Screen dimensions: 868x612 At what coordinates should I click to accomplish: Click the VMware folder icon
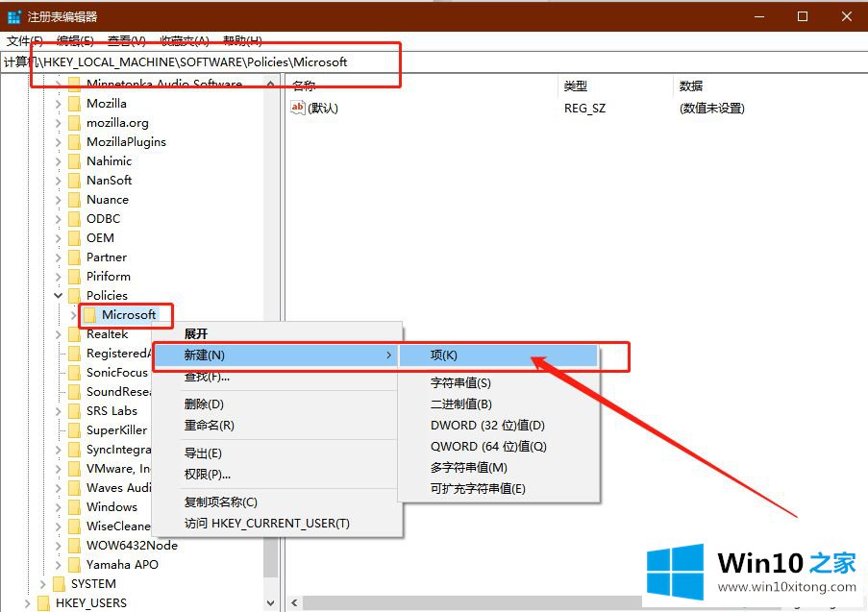click(x=74, y=469)
